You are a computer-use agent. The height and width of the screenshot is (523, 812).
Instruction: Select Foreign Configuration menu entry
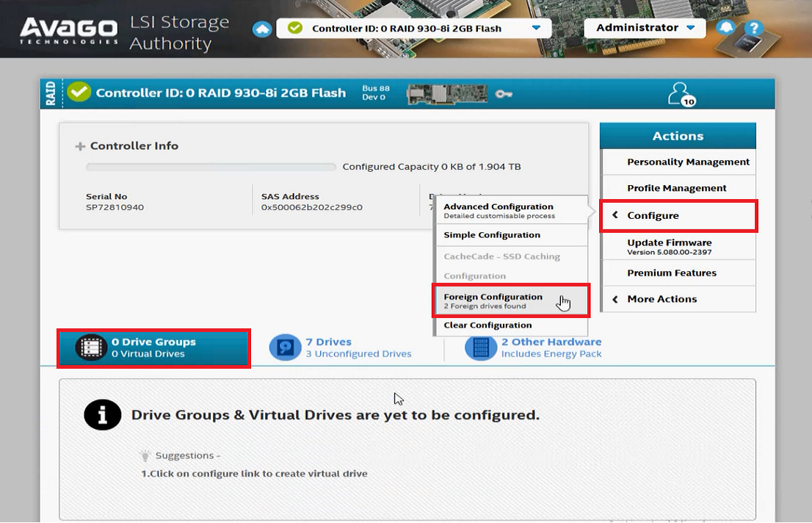tap(510, 300)
